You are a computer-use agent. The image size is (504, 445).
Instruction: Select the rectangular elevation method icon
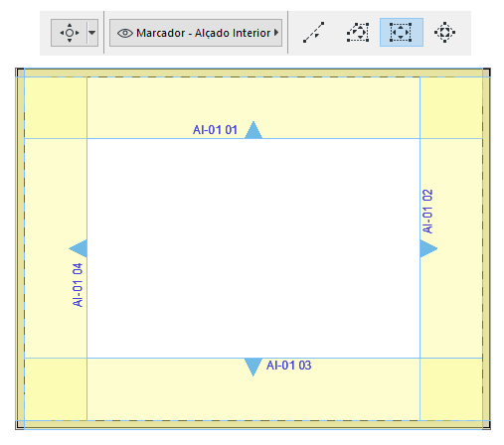click(401, 33)
